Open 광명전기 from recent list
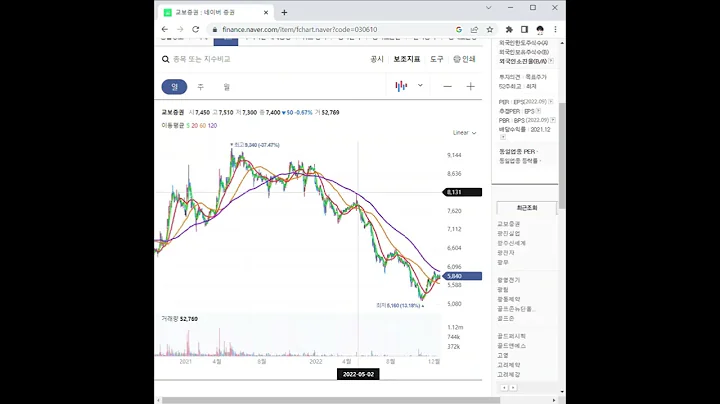The width and height of the screenshot is (720, 404). coord(509,280)
